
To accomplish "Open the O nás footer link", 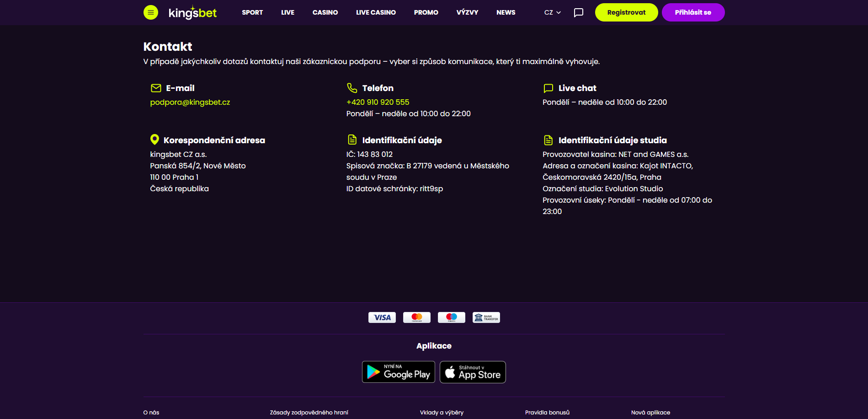I will (151, 413).
